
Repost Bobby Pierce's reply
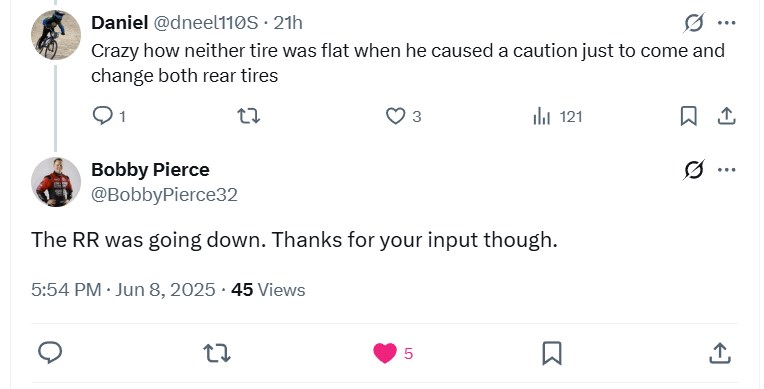[217, 353]
